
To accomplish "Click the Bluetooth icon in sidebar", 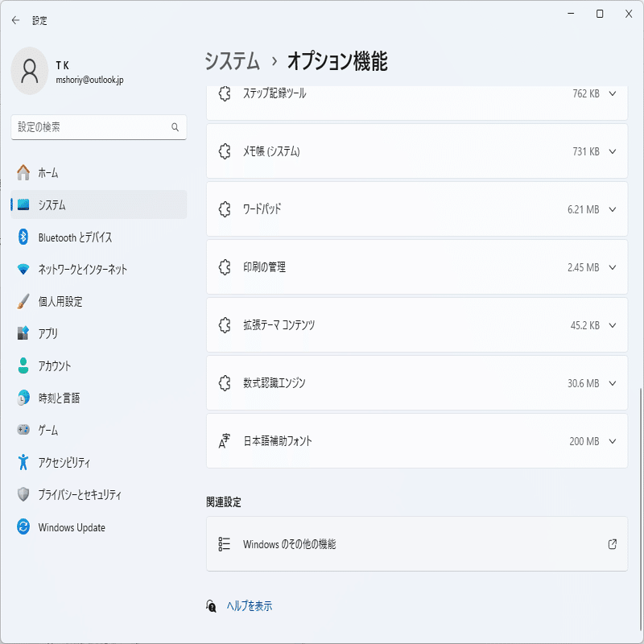I will click(x=23, y=237).
